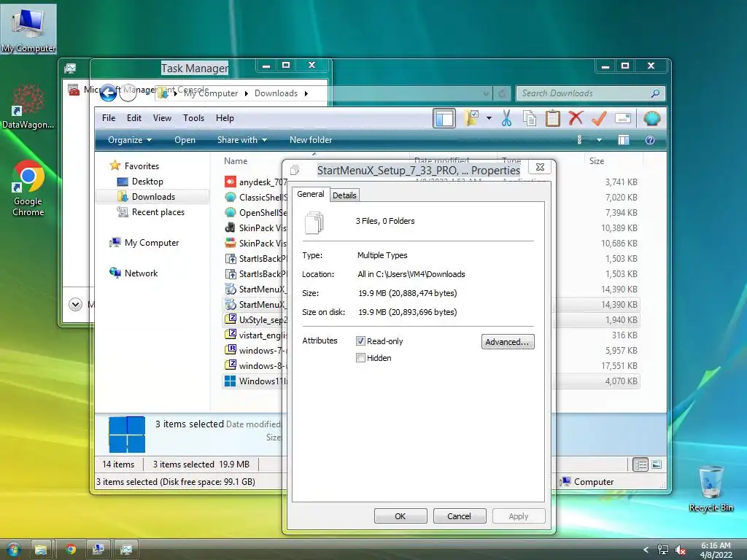Click the Size column header
Viewport: 747px width, 560px height.
coord(597,161)
